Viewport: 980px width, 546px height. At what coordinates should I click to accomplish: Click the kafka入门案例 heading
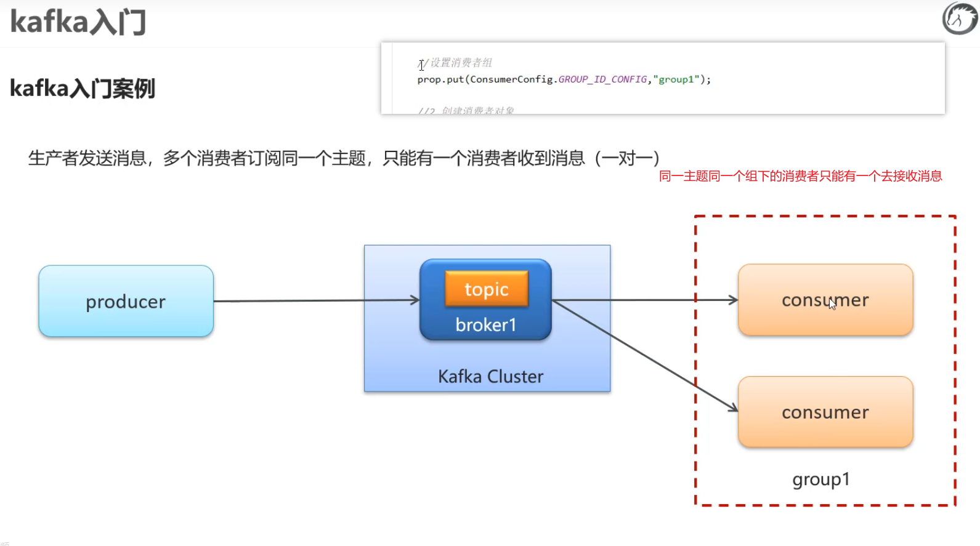coord(83,89)
